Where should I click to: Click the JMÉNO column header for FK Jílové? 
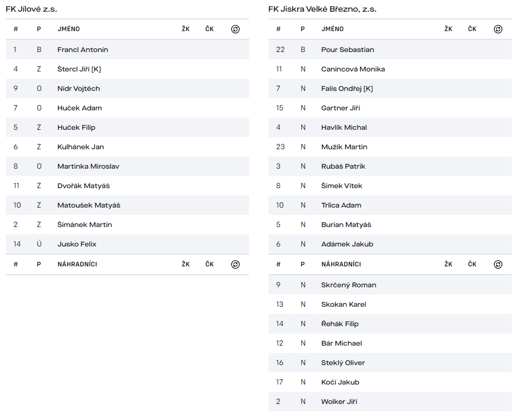click(x=69, y=29)
